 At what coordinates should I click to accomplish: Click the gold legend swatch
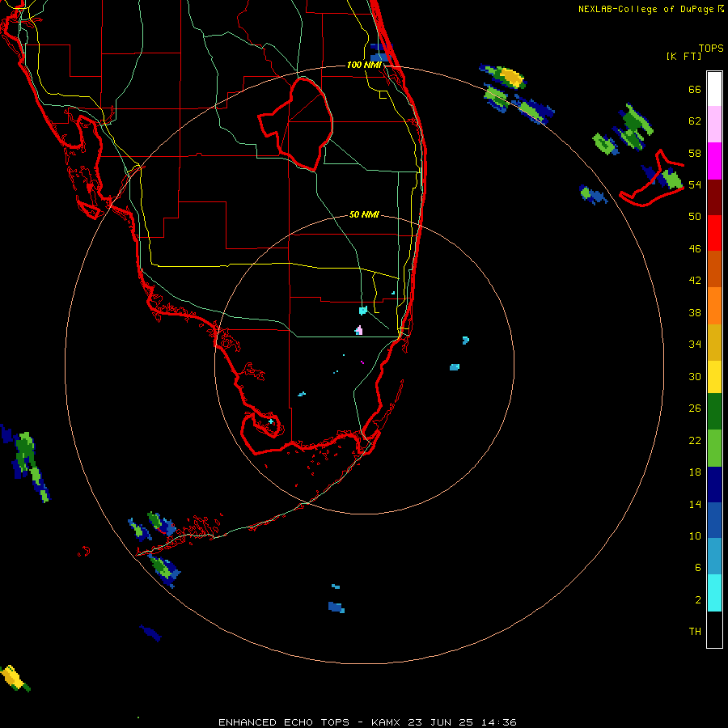pos(714,342)
